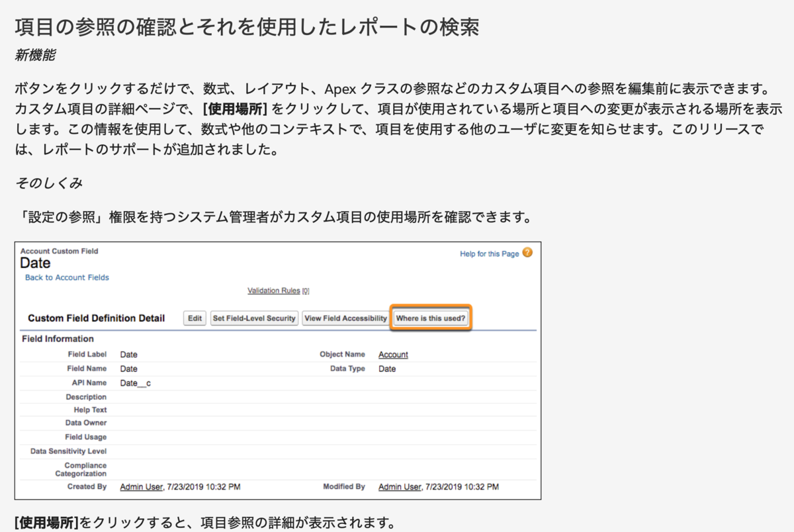The width and height of the screenshot is (794, 532).
Task: Click Admin User link next to Modified By
Action: coord(406,486)
